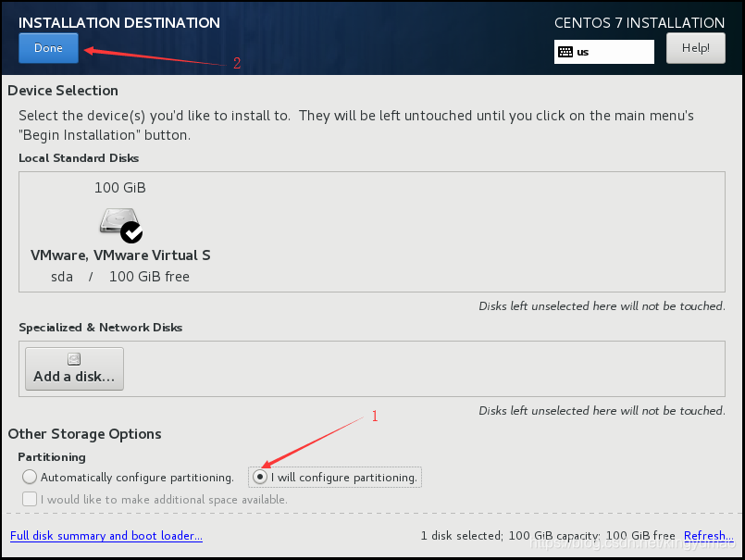Click the checkmark badge on disk sda
This screenshot has width=745, height=560.
pyautogui.click(x=131, y=232)
